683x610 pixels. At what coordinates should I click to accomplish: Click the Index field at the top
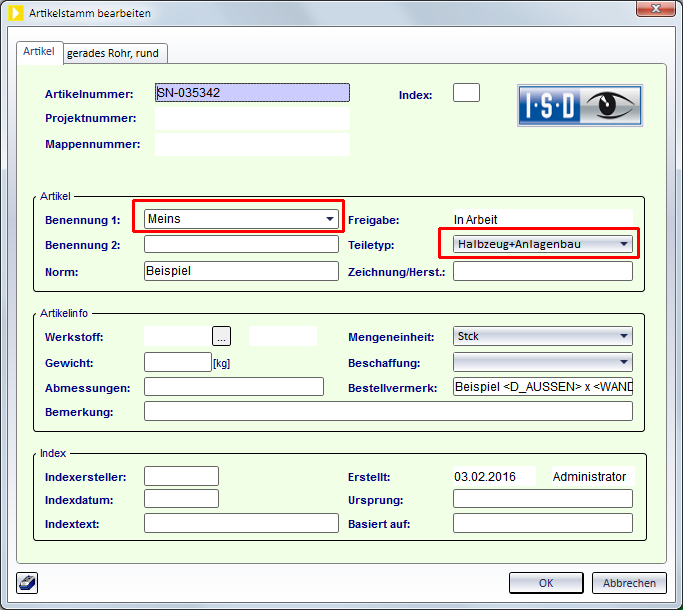pyautogui.click(x=466, y=93)
